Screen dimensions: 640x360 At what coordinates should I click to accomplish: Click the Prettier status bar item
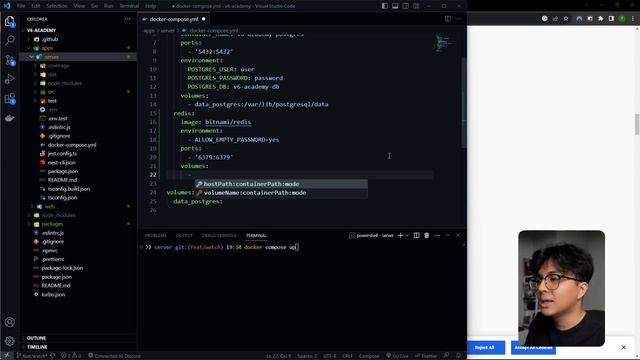[426, 356]
